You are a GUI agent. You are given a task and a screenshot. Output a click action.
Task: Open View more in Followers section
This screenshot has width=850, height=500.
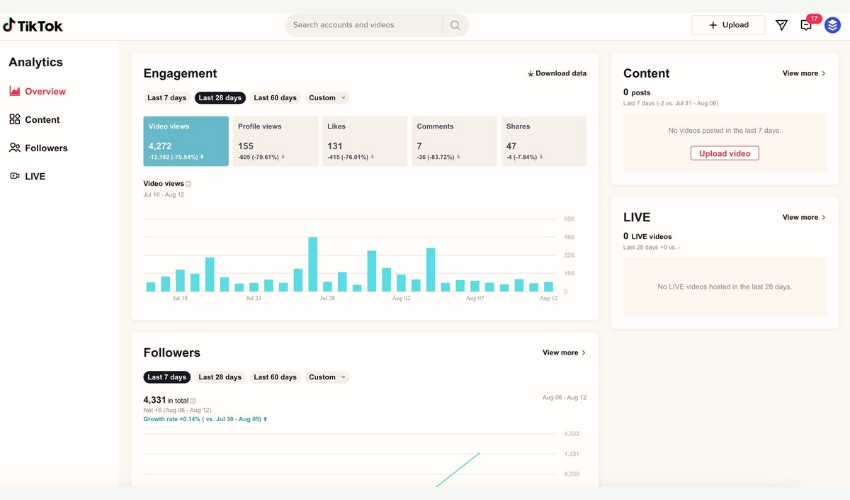click(x=564, y=352)
